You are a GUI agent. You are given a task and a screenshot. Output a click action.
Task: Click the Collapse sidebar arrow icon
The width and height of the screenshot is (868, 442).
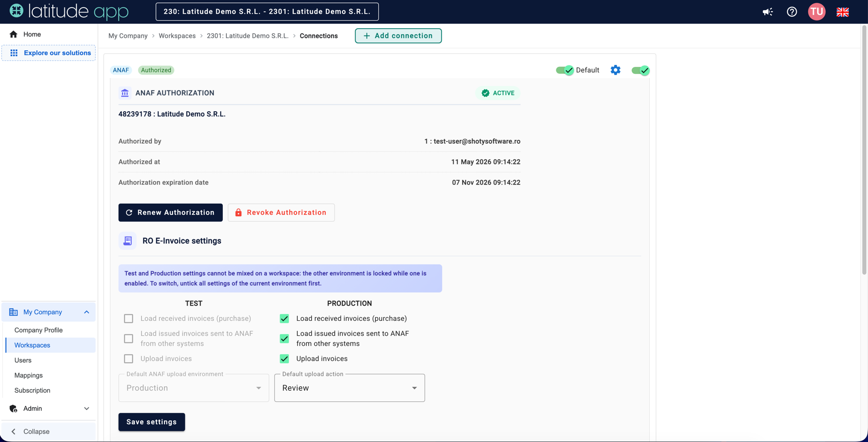tap(14, 431)
